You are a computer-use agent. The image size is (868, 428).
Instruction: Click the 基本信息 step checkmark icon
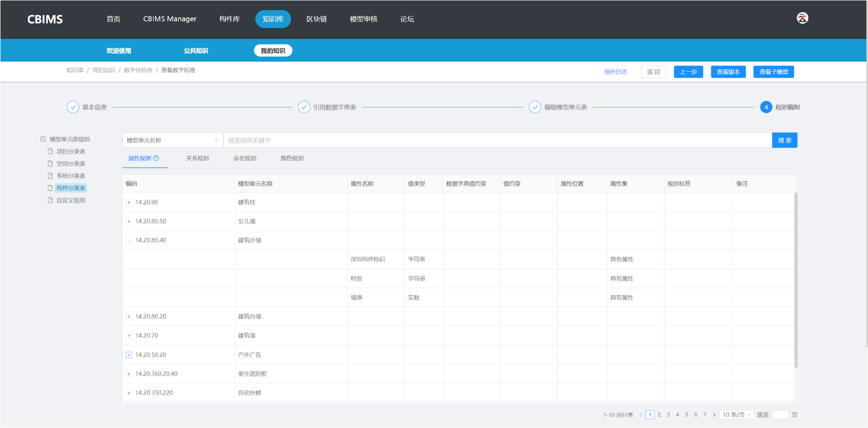(73, 107)
